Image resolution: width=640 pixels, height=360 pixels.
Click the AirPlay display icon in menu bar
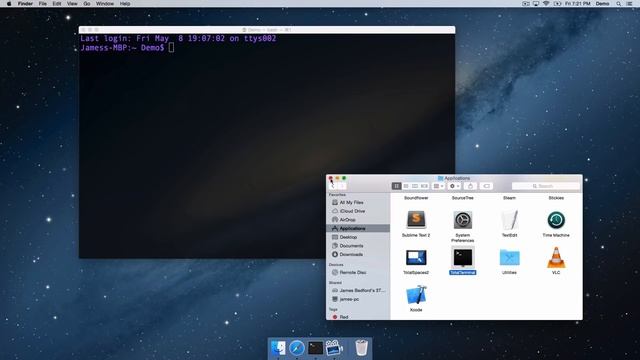point(536,4)
